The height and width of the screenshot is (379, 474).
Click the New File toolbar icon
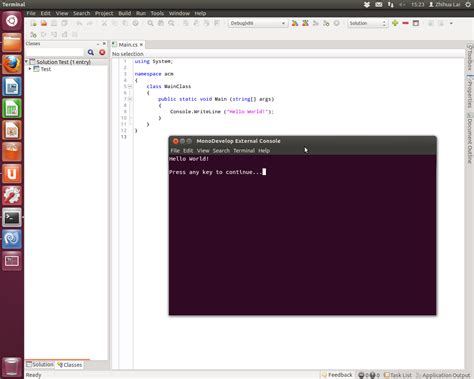coord(34,23)
